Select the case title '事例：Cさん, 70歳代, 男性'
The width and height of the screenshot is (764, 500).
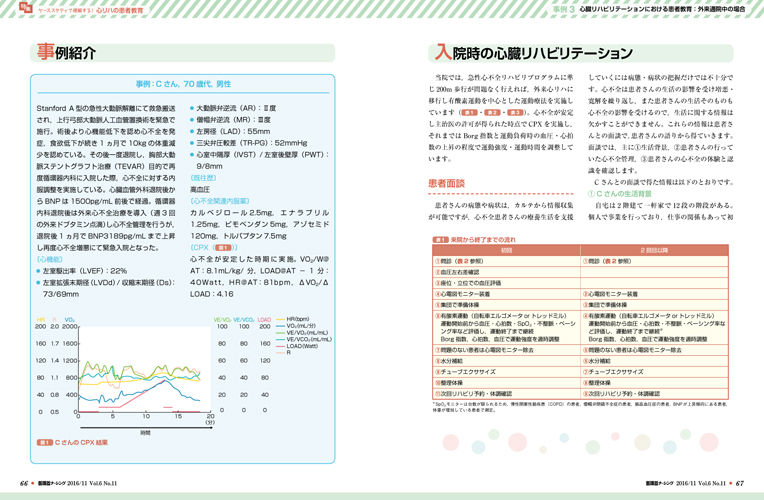coord(183,84)
